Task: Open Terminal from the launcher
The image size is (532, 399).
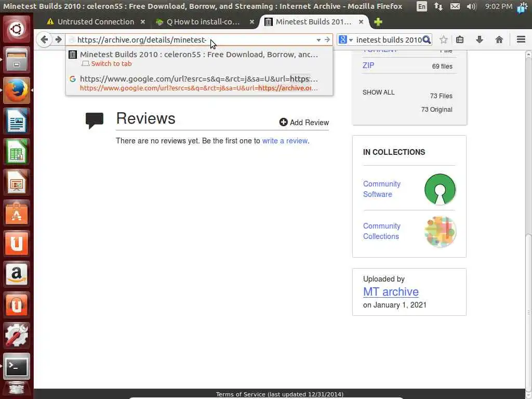Action: pyautogui.click(x=16, y=366)
